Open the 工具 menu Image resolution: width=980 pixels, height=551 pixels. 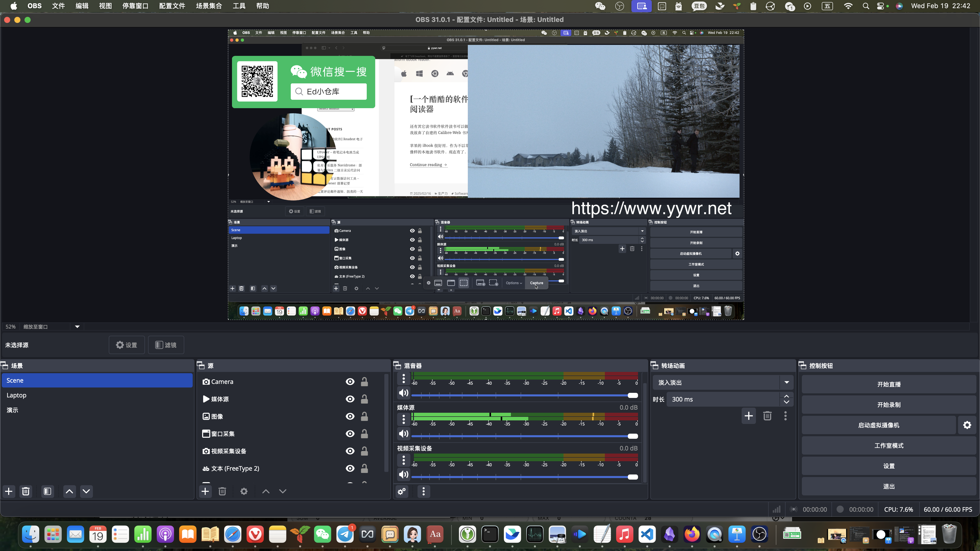pos(239,6)
